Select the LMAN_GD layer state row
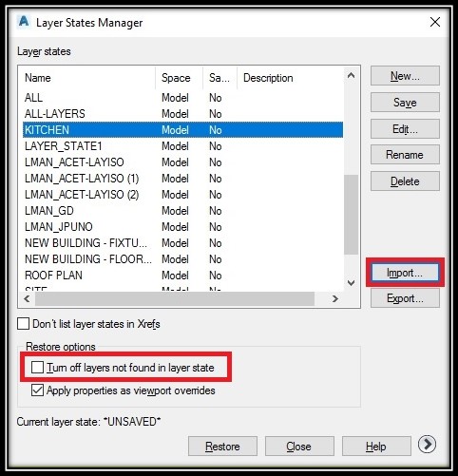 tap(182, 211)
